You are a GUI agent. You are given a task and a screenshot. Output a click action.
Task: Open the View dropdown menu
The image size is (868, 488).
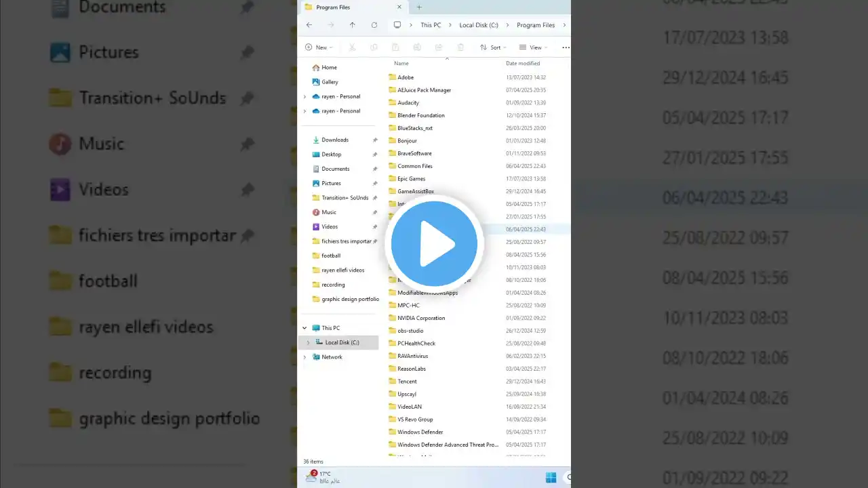533,47
